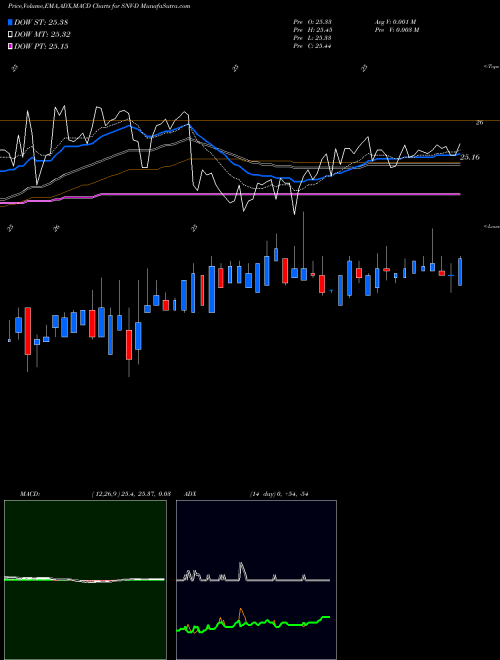This screenshot has height=660, width=500.
Task: Click the magenta DOW PT legend swatch
Action: click(x=11, y=46)
